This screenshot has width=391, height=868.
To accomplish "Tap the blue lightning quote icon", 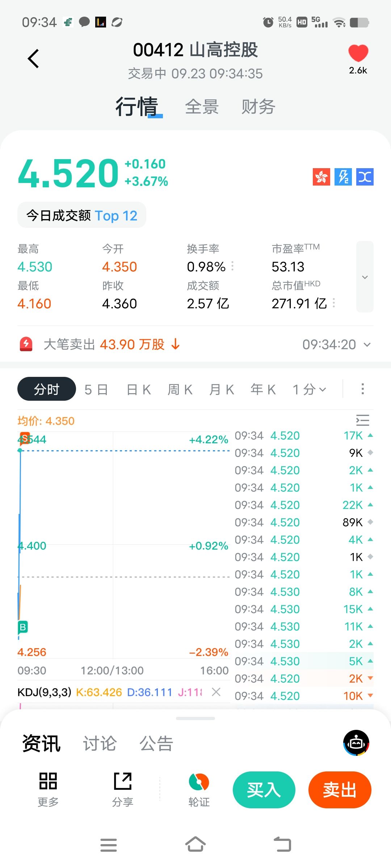I will [x=343, y=177].
